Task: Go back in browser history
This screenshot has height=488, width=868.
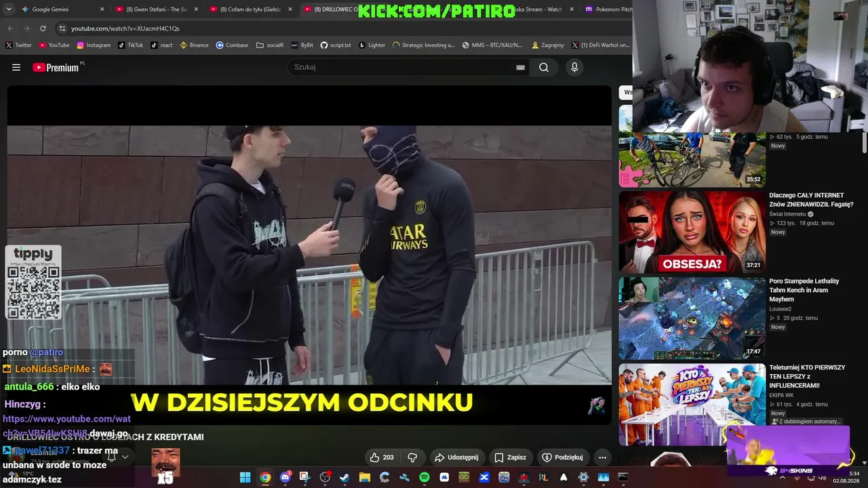Action: click(10, 28)
